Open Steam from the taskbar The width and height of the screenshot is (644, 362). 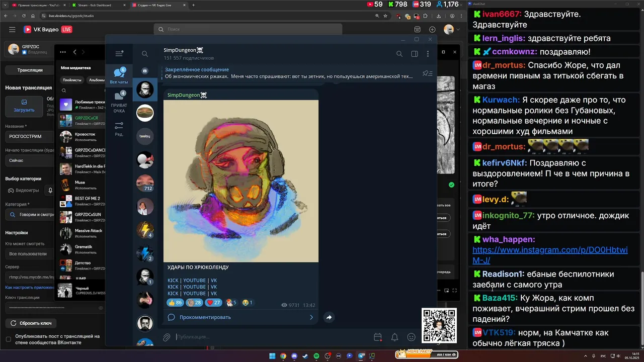pos(305,356)
